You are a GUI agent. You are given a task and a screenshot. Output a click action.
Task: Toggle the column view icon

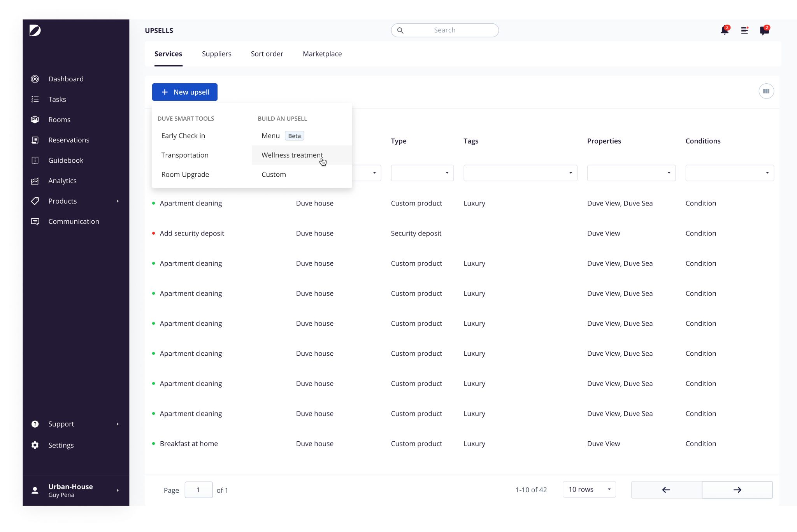[766, 91]
